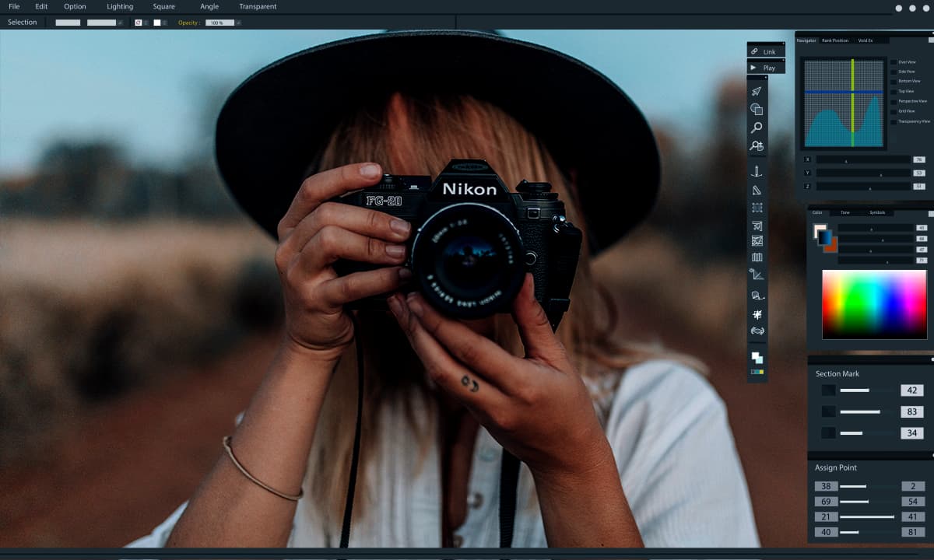Open the Angle menu

tap(209, 6)
